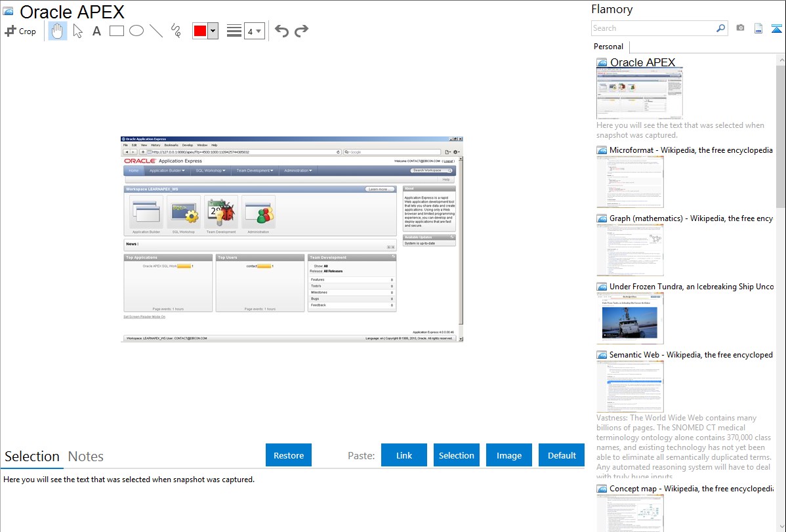Open the Graph (mathematics) snapshot title

[692, 218]
